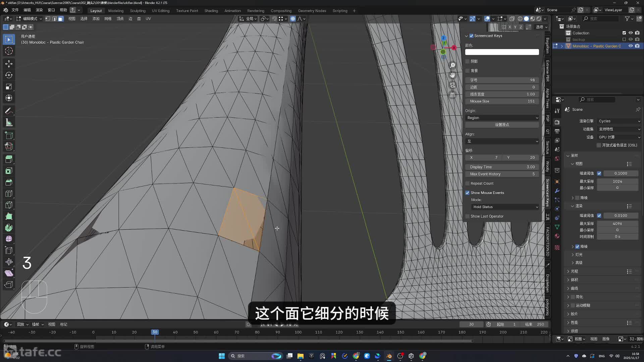This screenshot has height=362, width=644.
Task: Open the Origin Region dropdown
Action: click(x=502, y=118)
